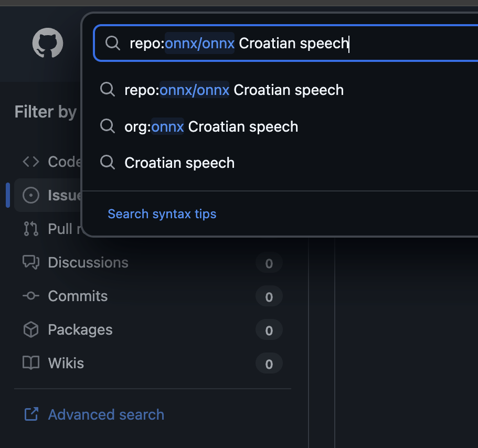Click the Code filter angle-brackets icon
Screen dimensions: 478x448
(31, 162)
